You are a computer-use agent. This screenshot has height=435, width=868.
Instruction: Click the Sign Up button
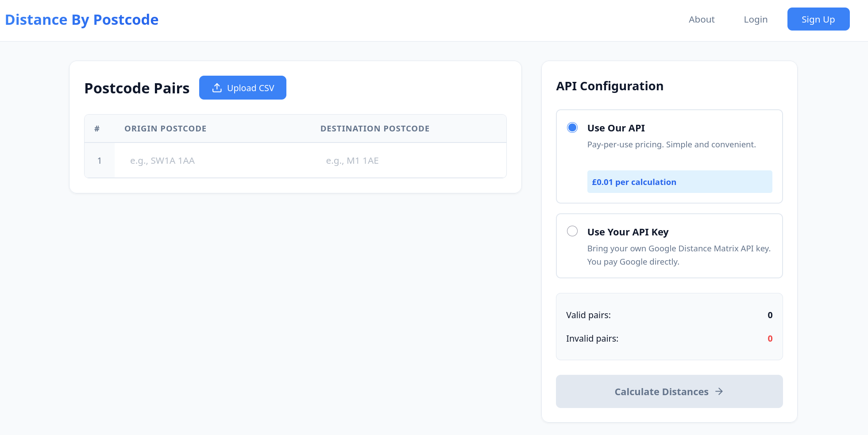click(818, 19)
